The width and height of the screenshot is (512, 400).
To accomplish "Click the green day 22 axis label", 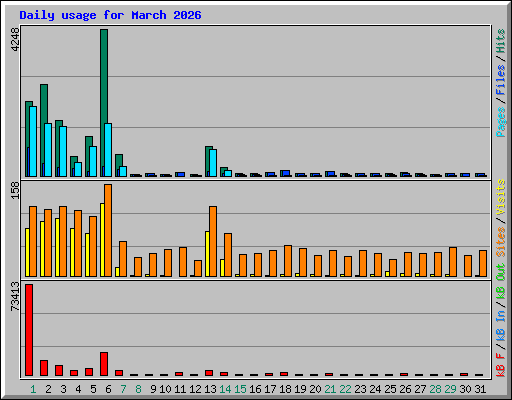I will tap(345, 389).
